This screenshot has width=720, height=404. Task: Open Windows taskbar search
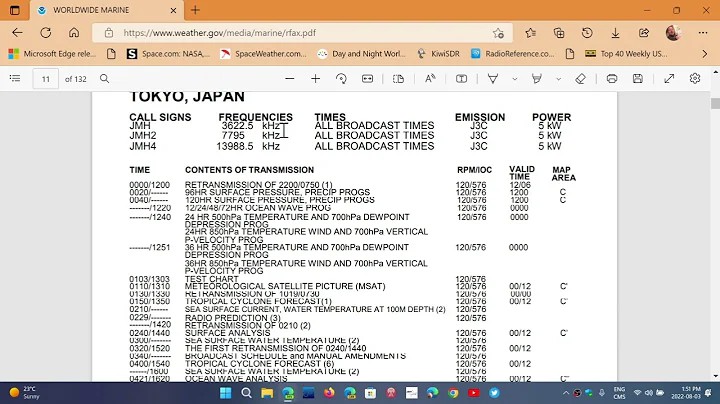tap(247, 393)
